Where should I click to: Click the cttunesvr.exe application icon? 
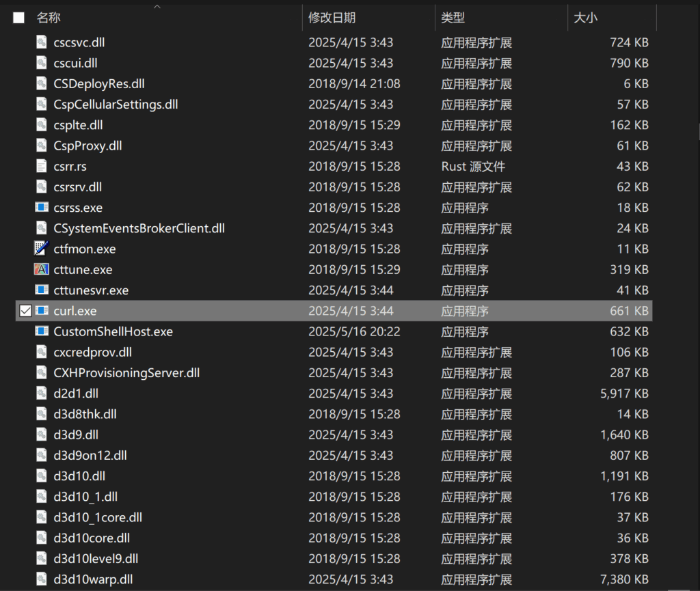click(x=41, y=290)
